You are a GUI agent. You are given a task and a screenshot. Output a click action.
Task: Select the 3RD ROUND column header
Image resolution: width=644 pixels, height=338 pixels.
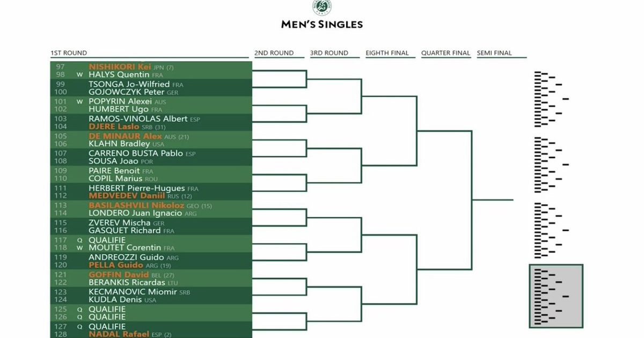329,53
